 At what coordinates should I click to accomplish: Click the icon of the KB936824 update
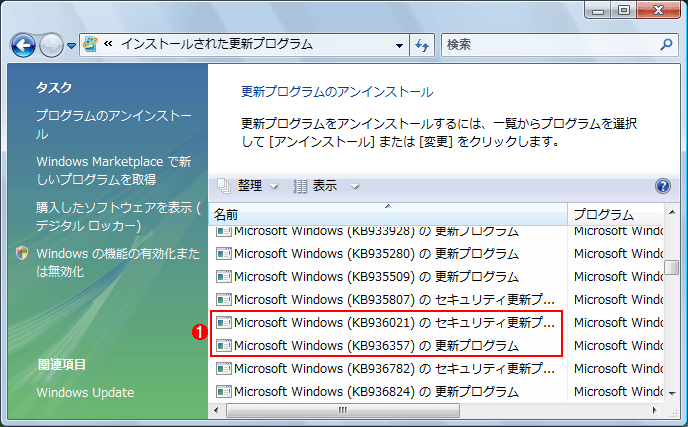click(x=224, y=391)
